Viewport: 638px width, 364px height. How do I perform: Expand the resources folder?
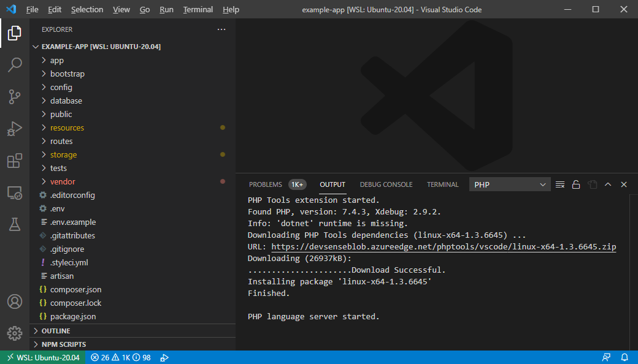point(133,127)
